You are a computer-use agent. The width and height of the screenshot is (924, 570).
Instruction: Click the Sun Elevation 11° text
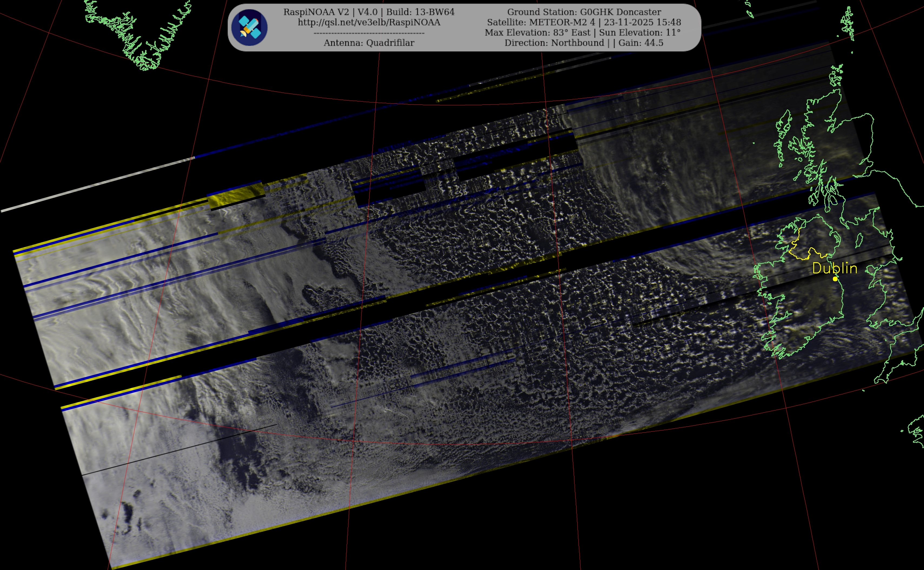click(x=640, y=32)
